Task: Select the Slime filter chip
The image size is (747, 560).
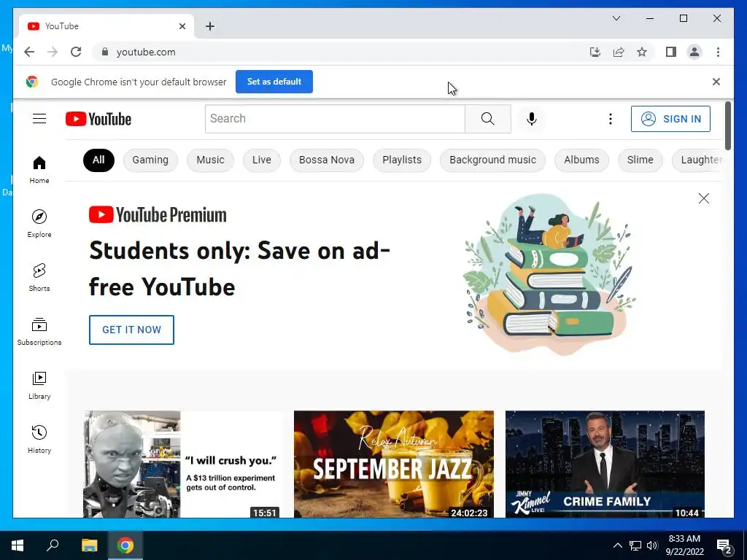Action: pyautogui.click(x=640, y=160)
